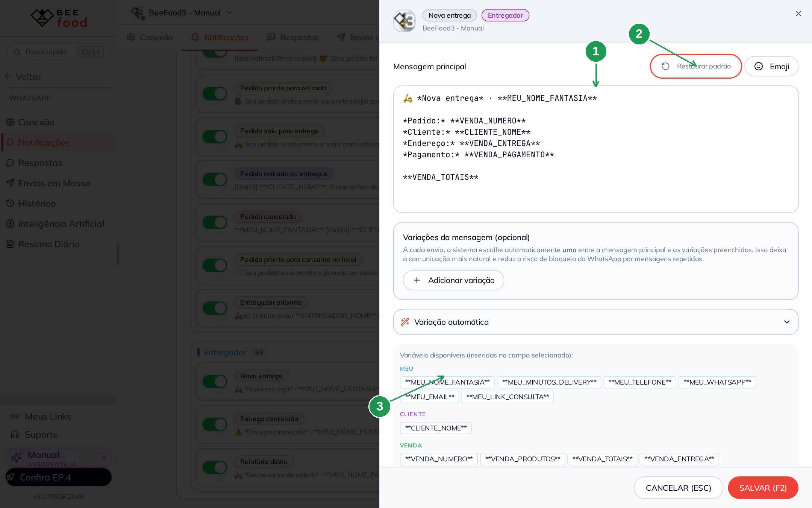This screenshot has width=812, height=508.
Task: Click the paper plane icon beside Envios em Massa
Action: (10, 183)
